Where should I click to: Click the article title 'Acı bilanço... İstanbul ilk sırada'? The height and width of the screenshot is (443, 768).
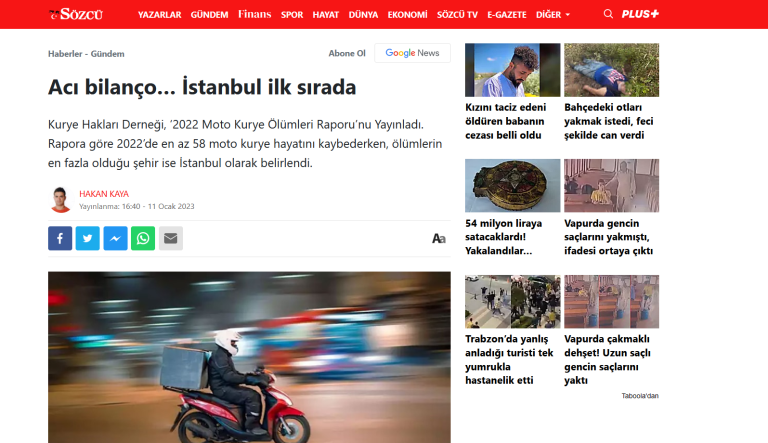202,87
